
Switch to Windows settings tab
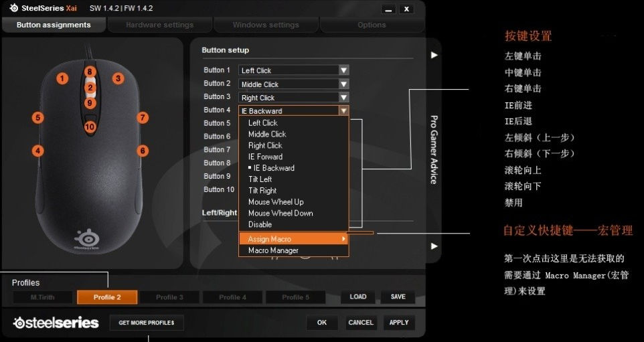[266, 25]
